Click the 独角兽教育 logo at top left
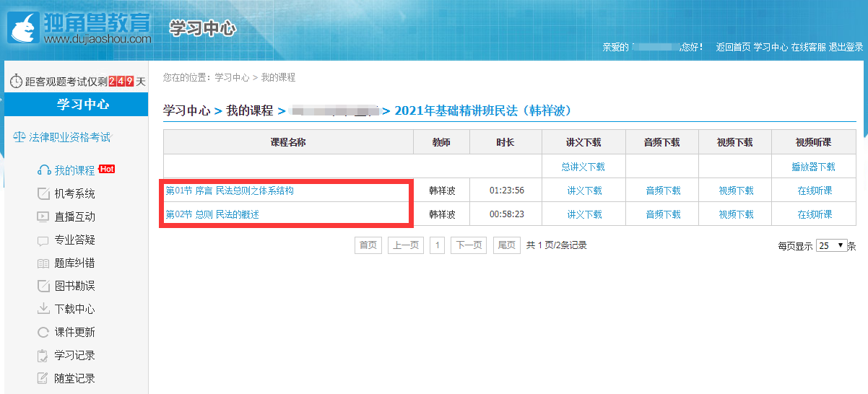 79,27
